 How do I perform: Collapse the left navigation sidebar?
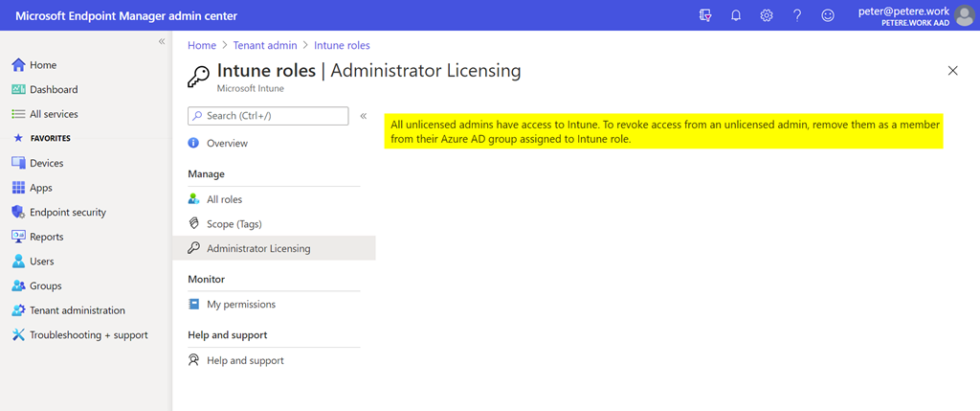tap(162, 42)
